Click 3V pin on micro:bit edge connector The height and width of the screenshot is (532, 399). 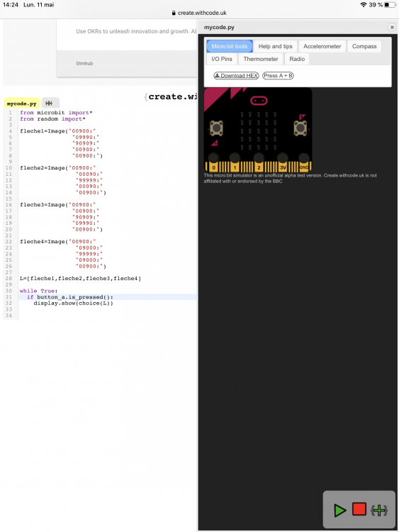282,164
